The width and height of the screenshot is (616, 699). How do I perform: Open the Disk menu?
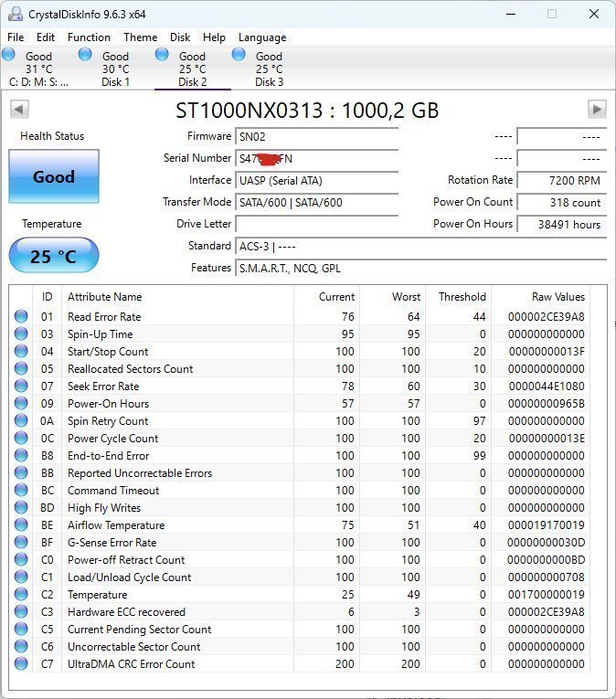coord(180,37)
